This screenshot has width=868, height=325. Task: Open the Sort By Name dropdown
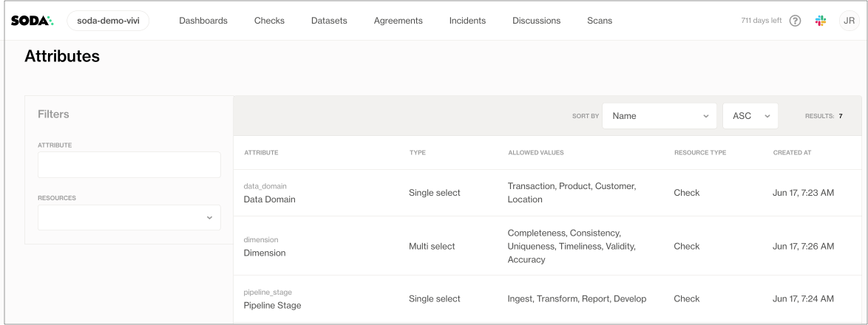pos(660,116)
